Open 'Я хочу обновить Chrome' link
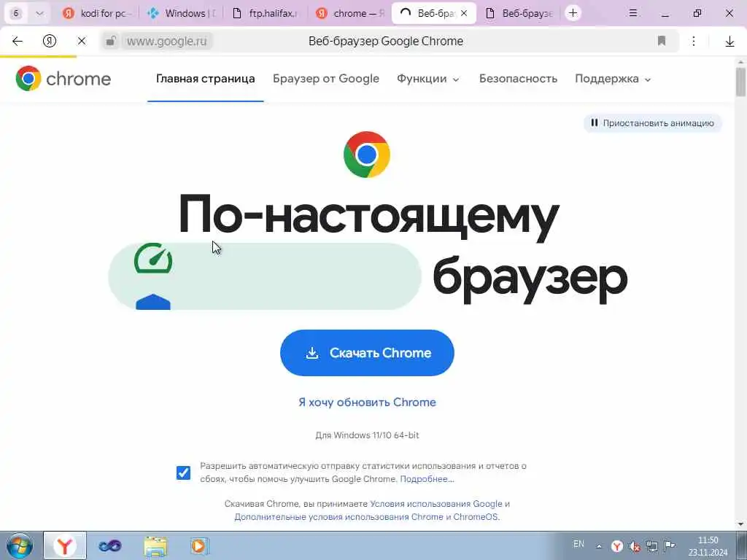This screenshot has height=560, width=747. coord(367,402)
